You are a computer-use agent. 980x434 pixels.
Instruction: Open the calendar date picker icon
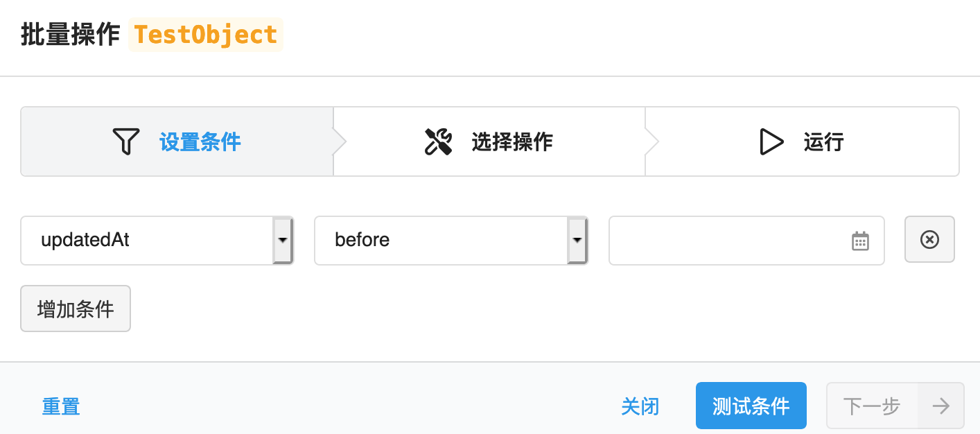pos(860,240)
